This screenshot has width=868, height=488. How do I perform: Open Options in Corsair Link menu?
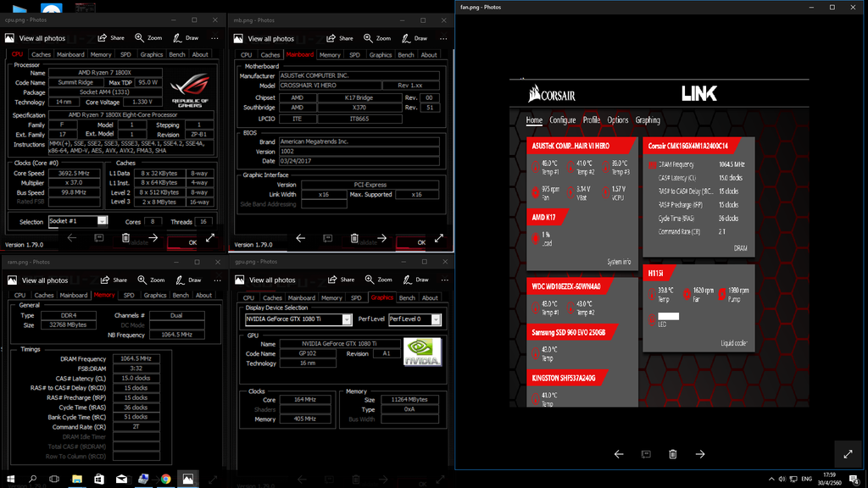click(x=618, y=120)
